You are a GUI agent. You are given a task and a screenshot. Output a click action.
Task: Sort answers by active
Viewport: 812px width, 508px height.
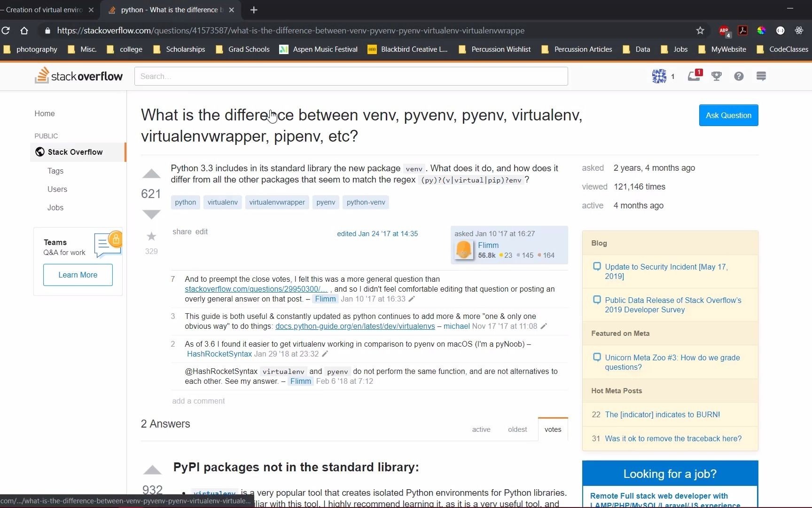coord(481,429)
